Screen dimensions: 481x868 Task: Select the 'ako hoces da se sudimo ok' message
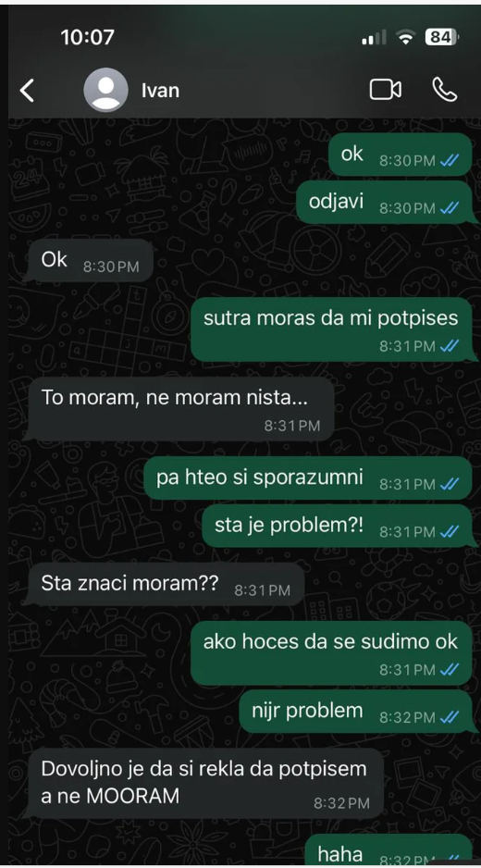[331, 653]
